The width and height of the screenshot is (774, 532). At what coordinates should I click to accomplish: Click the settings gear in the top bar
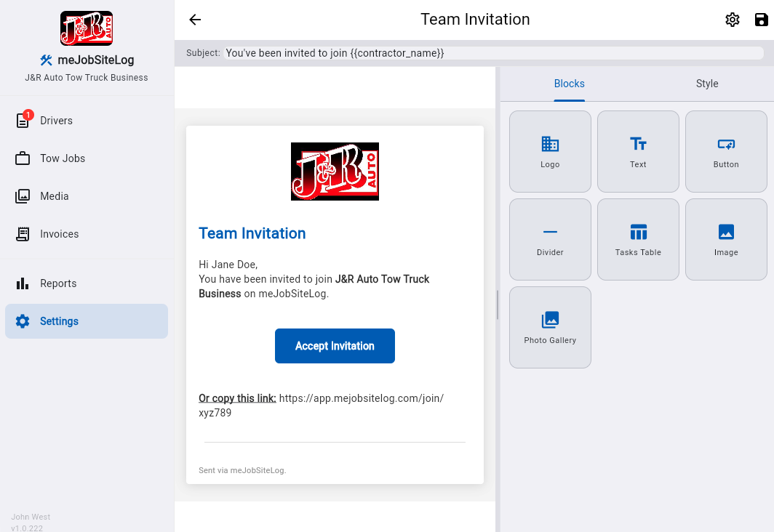[x=732, y=20]
